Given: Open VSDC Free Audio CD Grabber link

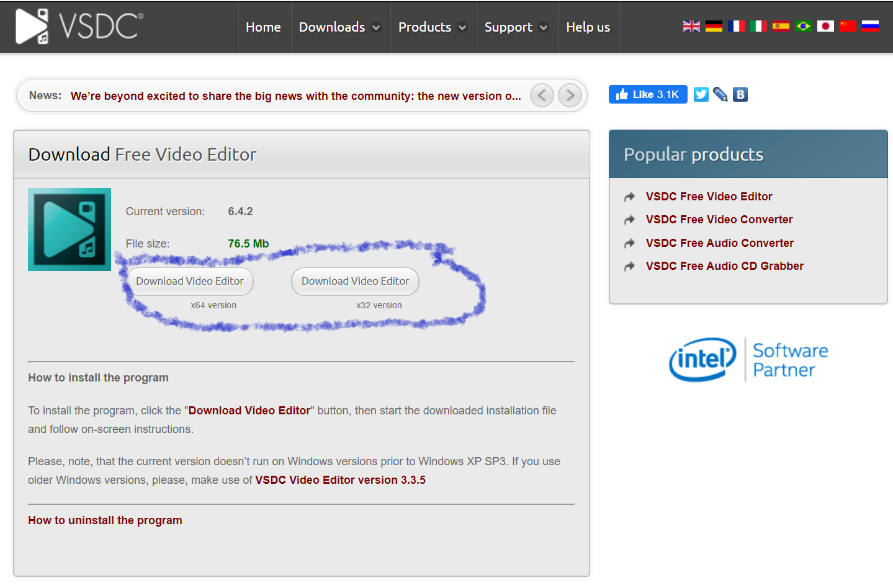Looking at the screenshot, I should (724, 266).
